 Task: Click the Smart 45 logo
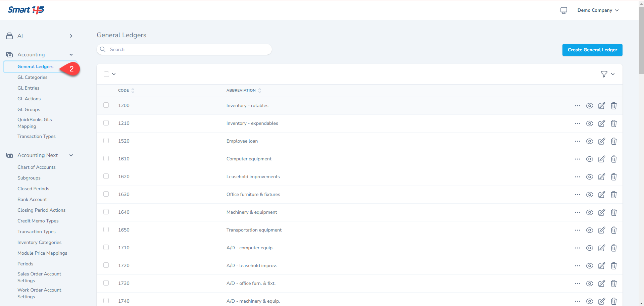tap(26, 10)
